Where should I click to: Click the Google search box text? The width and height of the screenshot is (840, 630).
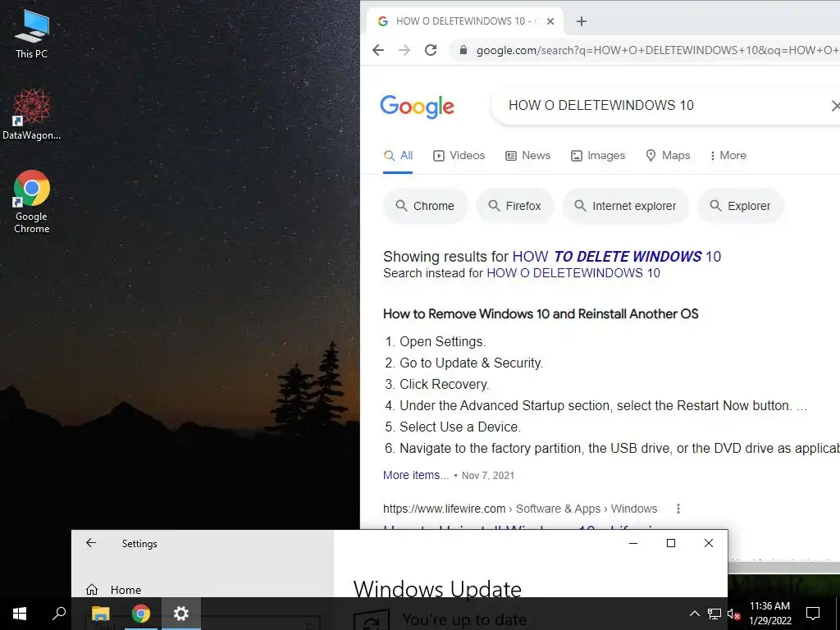coord(601,105)
